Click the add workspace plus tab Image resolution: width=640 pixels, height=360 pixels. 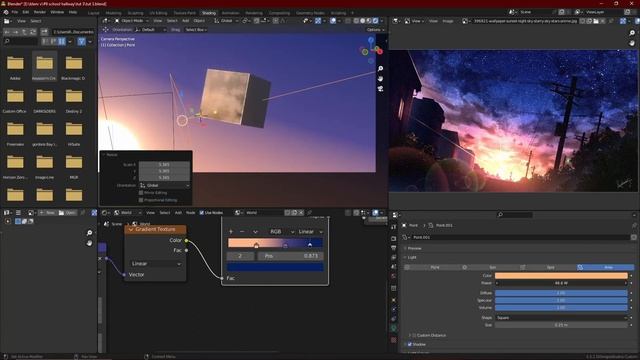(x=352, y=13)
